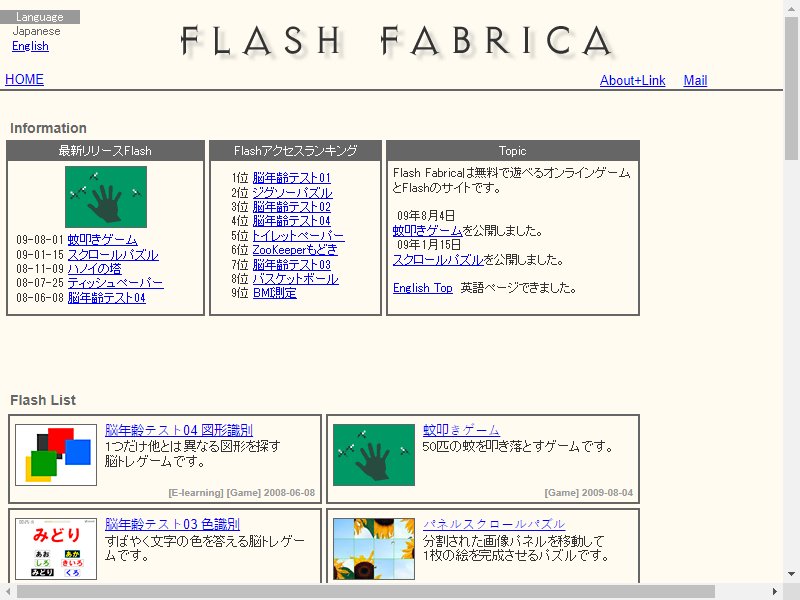Screen dimensions: 800x600
Task: Open rank 8位 バスケットボール
Action: click(x=295, y=279)
